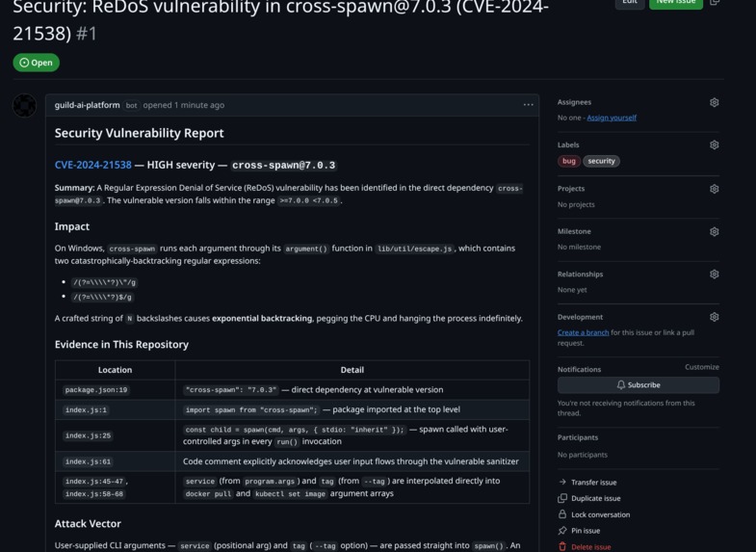Open the comment's three-dot options menu

[x=529, y=105]
